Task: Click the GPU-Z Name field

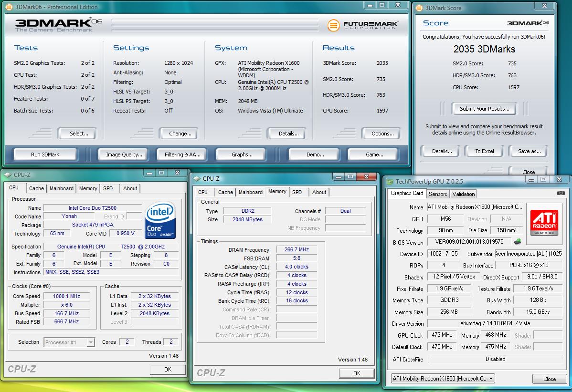Action: (x=475, y=207)
